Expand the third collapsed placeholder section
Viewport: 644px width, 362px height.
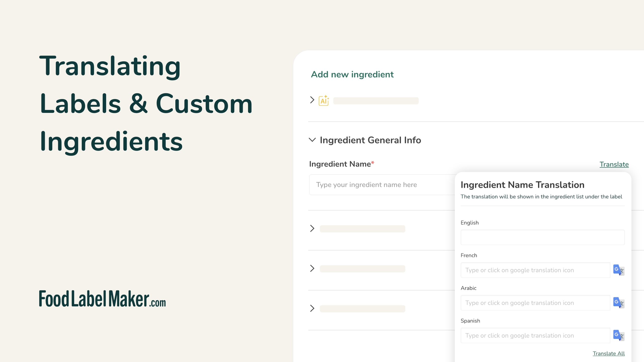click(312, 308)
